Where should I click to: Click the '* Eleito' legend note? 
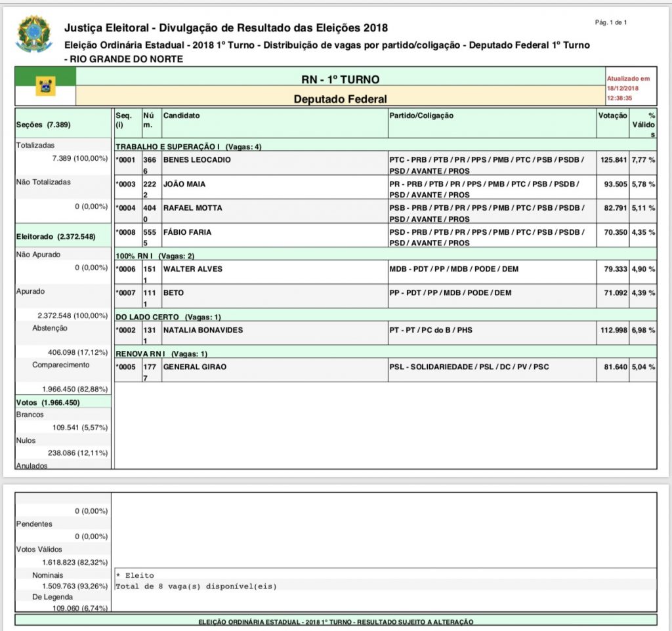click(x=135, y=575)
